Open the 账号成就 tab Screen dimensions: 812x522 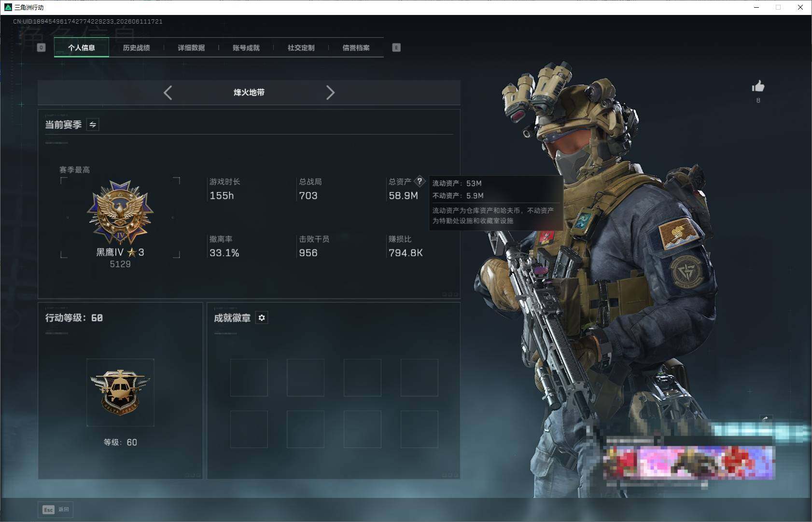click(246, 47)
